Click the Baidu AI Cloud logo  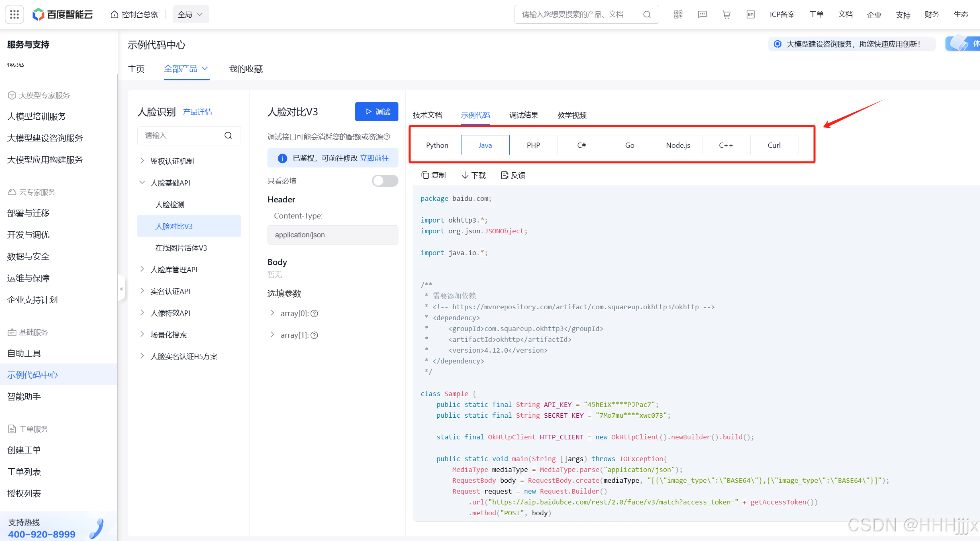pyautogui.click(x=62, y=14)
